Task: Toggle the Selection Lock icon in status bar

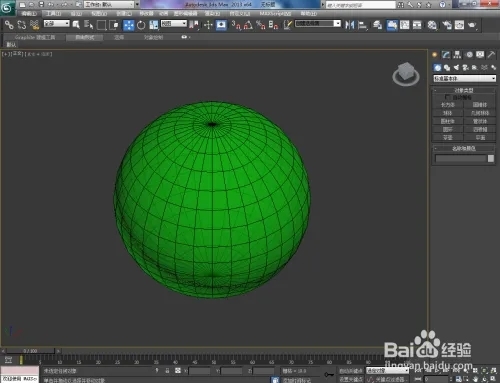Action: 167,370
